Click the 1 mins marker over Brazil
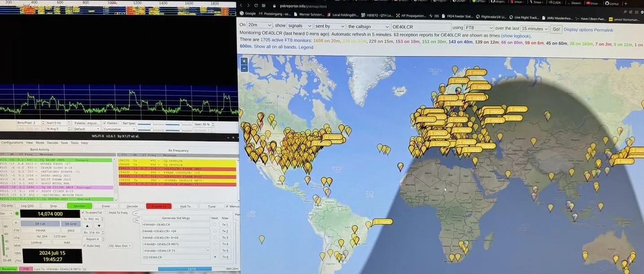The height and width of the screenshot is (274, 644). pyautogui.click(x=382, y=222)
